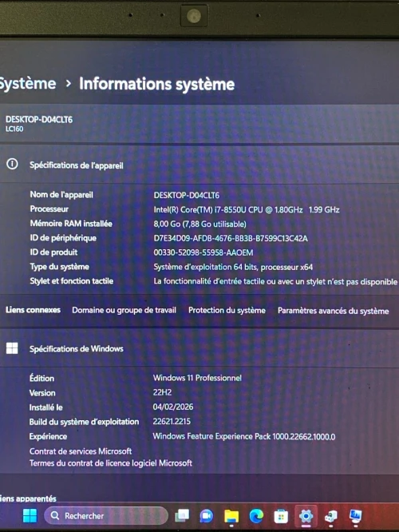Open Microsoft Store from the taskbar

281,516
